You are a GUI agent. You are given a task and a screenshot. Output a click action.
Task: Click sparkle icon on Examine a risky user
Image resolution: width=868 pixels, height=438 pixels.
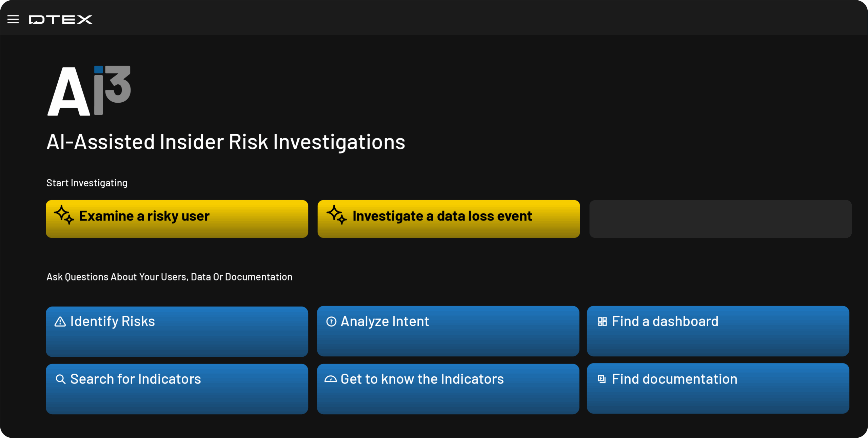[64, 215]
